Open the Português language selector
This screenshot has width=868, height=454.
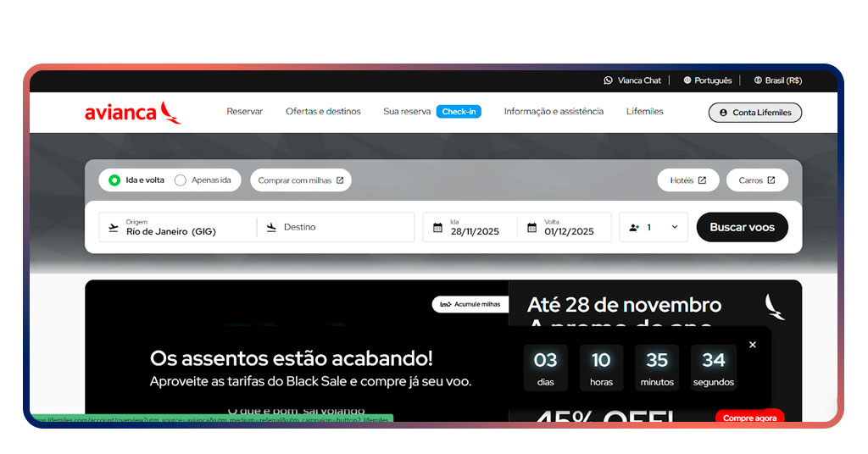(708, 80)
